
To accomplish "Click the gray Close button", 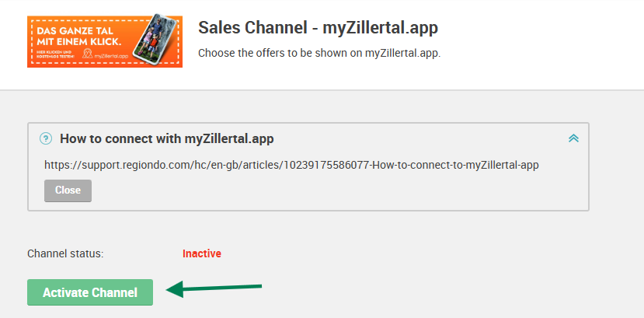I will [68, 190].
